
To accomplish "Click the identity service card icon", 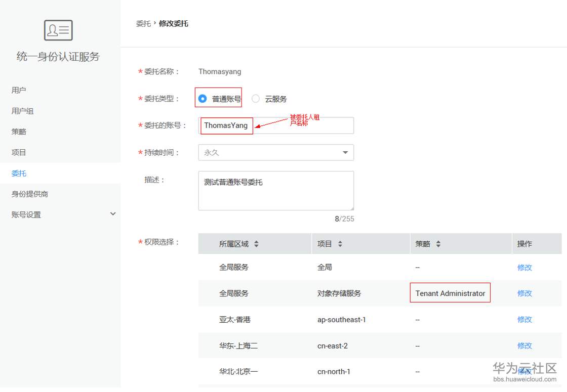I will tap(58, 30).
